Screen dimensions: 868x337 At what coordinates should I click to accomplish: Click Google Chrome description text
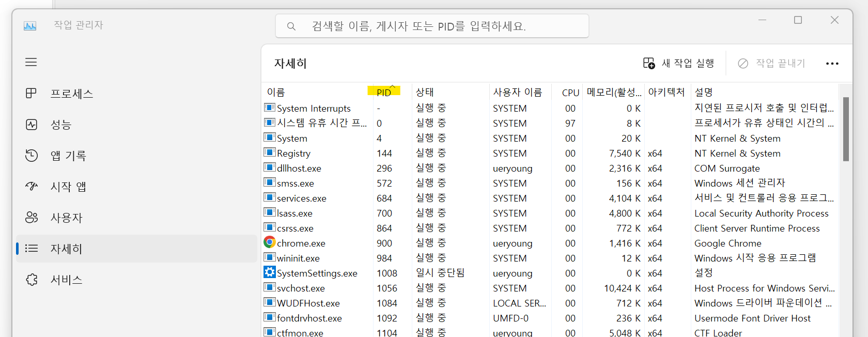click(727, 243)
